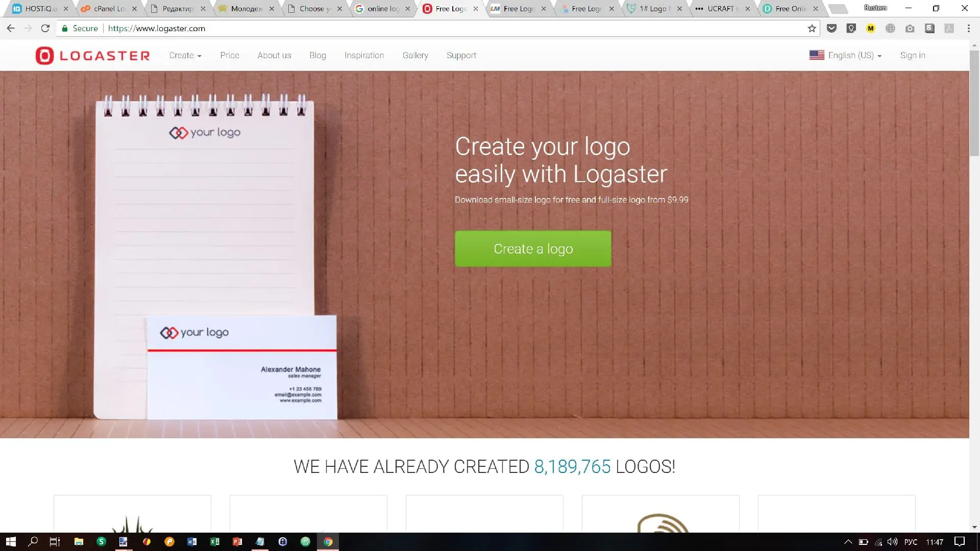Image resolution: width=980 pixels, height=551 pixels.
Task: Switch to the online log Google tab
Action: tap(382, 9)
